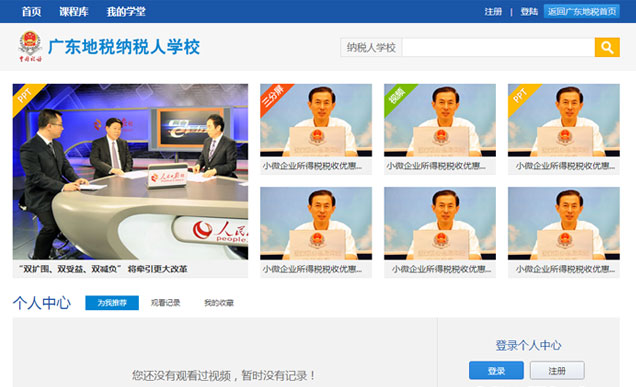Viewport: 636px width, 387px height.
Task: Go to 首页 in top navigation
Action: 31,11
